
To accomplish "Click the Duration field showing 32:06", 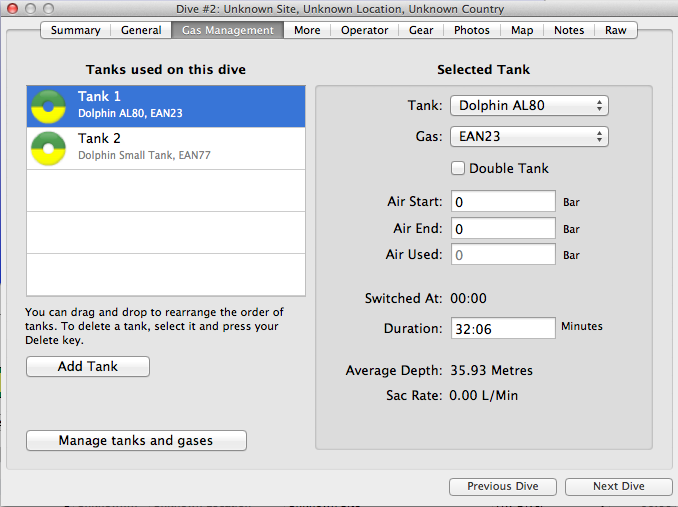I will 503,328.
